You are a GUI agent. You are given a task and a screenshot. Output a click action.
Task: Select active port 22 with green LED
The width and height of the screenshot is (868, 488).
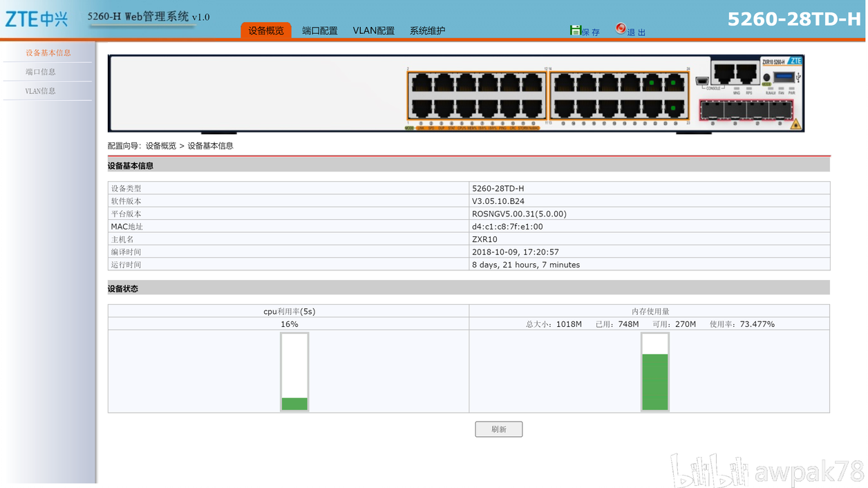click(652, 83)
